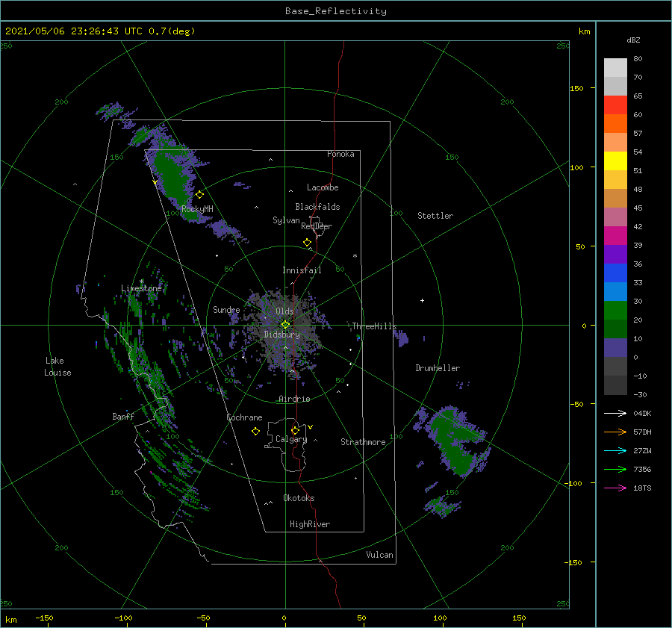Click the Vulcan label
This screenshot has height=628, width=672.
click(x=380, y=555)
